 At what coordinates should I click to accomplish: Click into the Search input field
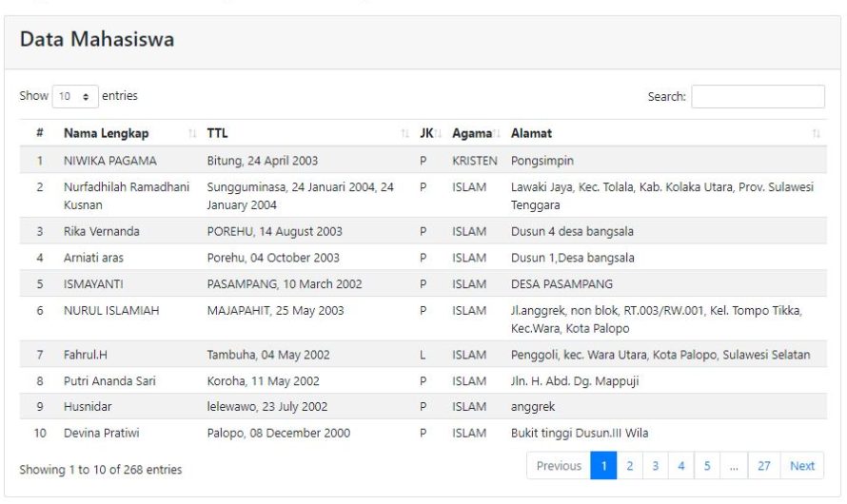click(758, 96)
